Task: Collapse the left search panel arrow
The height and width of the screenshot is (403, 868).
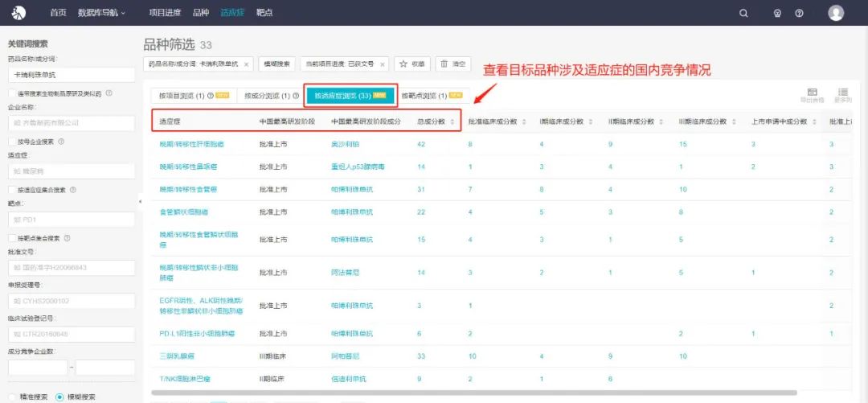Action: pos(140,200)
